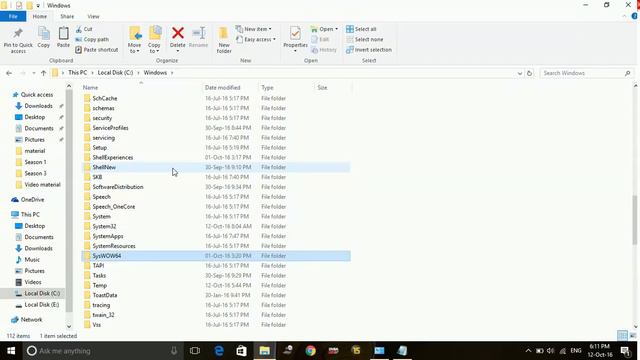Open Task View from taskbar

195,351
